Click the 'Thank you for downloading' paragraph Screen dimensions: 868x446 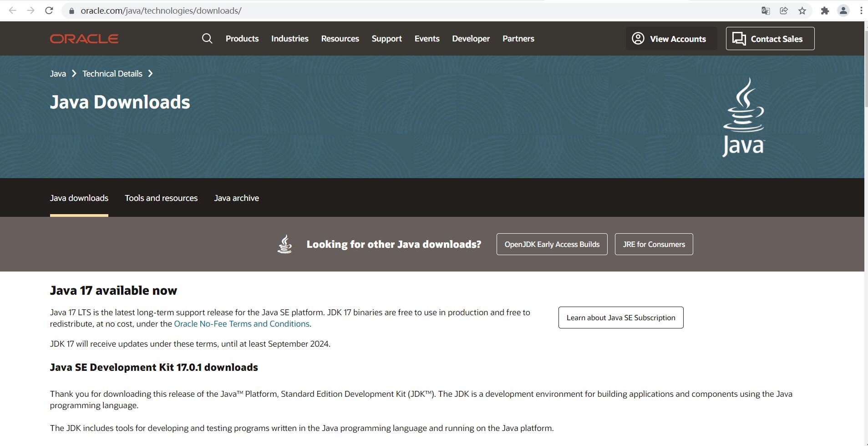coord(421,400)
